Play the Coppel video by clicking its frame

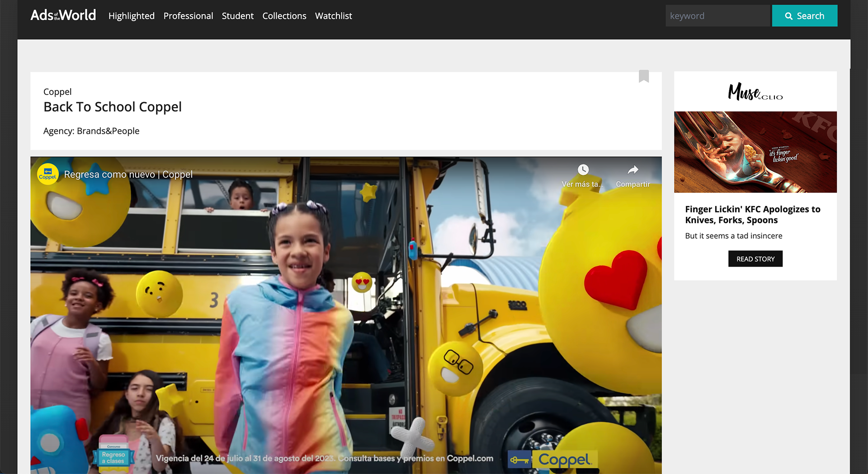click(346, 315)
